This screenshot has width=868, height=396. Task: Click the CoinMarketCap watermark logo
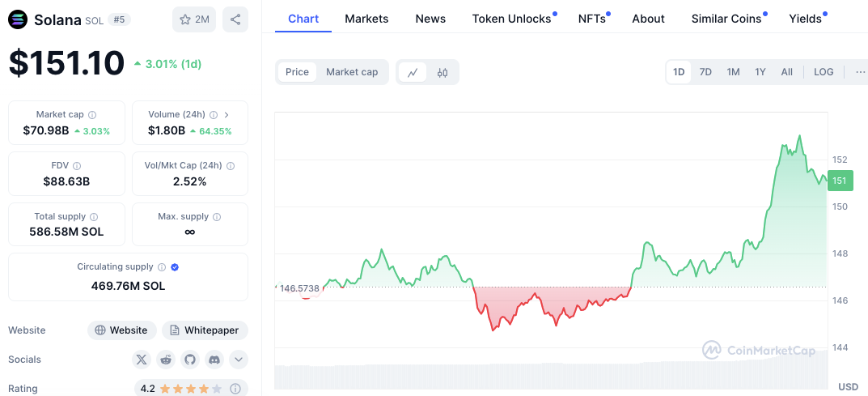point(759,350)
